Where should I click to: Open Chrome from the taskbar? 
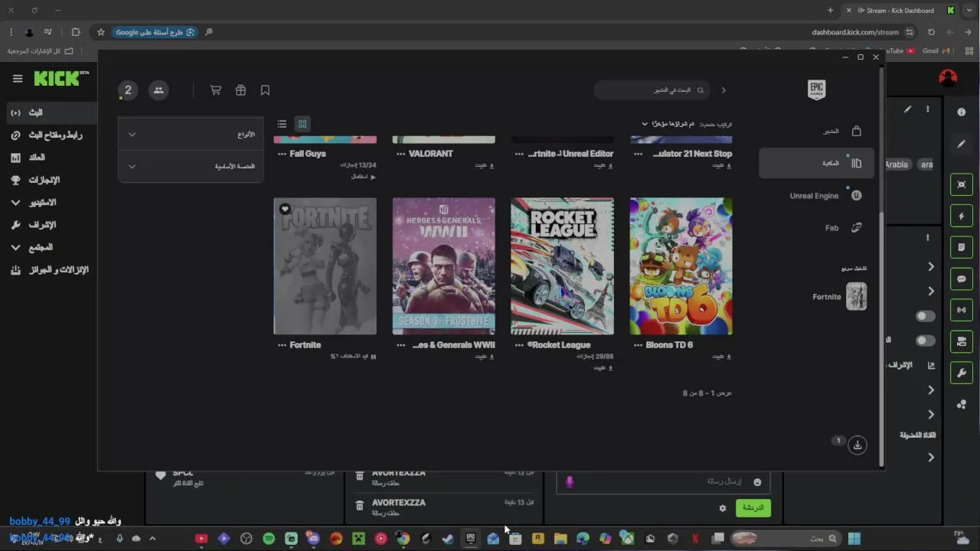(403, 539)
